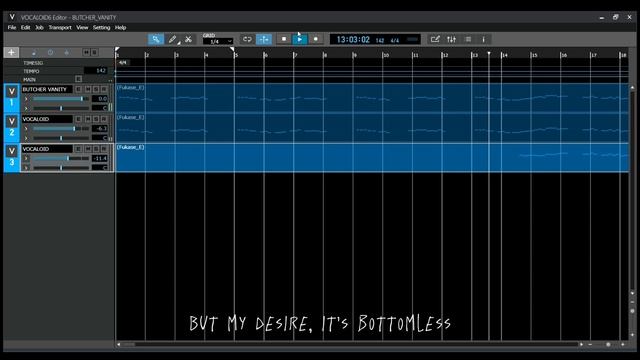Image resolution: width=640 pixels, height=360 pixels.
Task: Click the 4/4 time signature in transport
Action: 395,40
